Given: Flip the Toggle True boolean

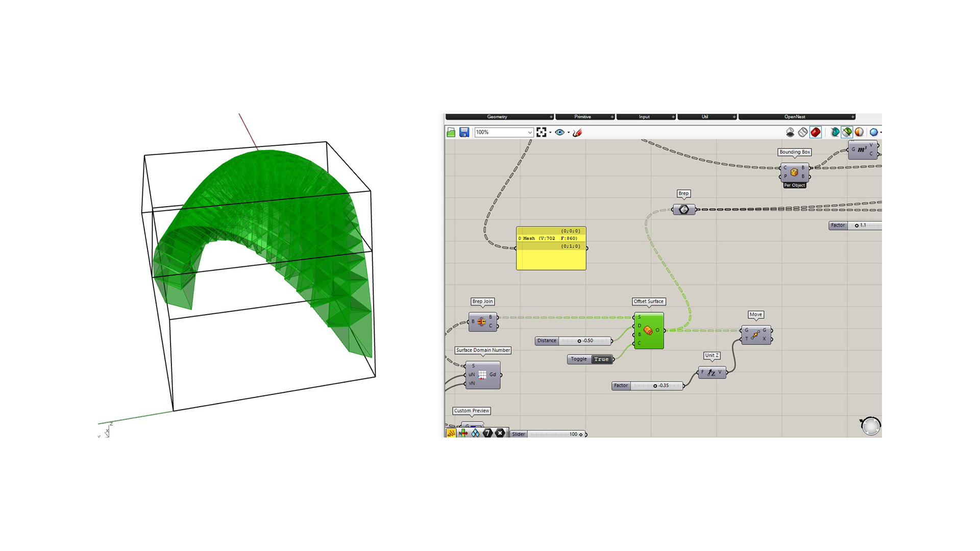Looking at the screenshot, I should tap(601, 359).
